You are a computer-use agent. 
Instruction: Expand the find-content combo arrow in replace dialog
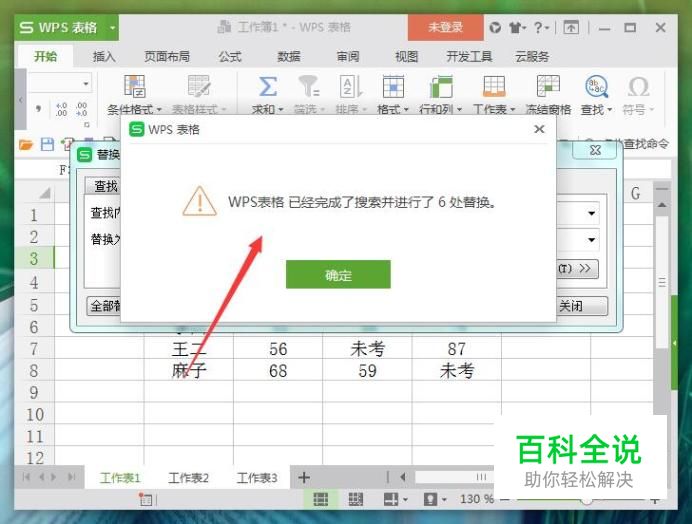pyautogui.click(x=591, y=214)
